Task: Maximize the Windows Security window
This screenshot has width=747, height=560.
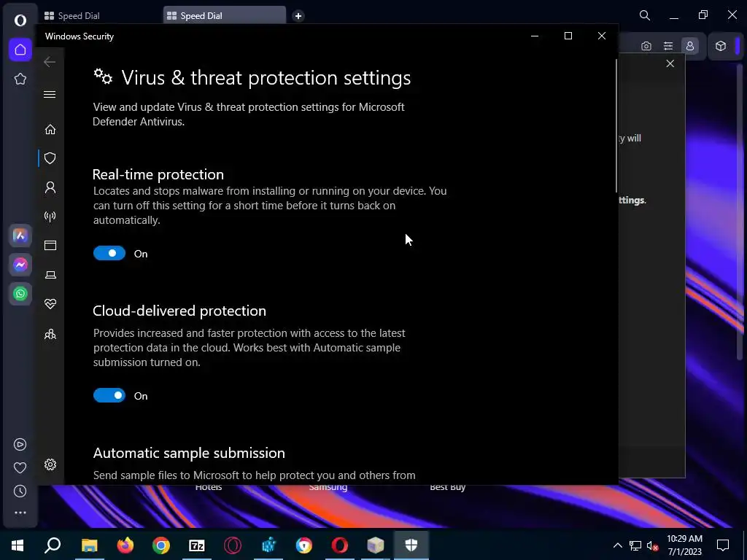Action: pyautogui.click(x=568, y=36)
